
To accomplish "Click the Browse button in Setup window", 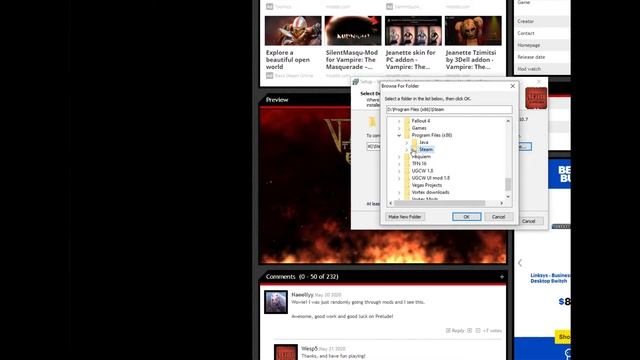I will point(525,147).
